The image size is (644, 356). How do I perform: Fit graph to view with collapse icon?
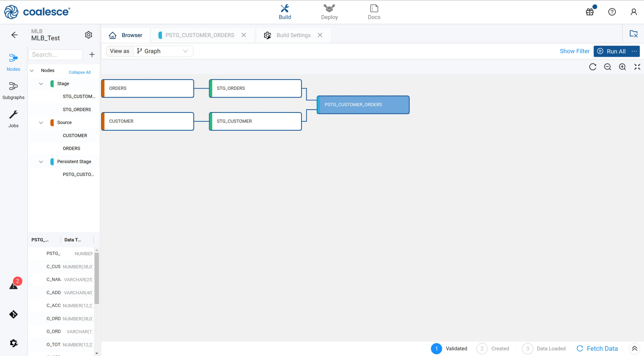pyautogui.click(x=637, y=67)
